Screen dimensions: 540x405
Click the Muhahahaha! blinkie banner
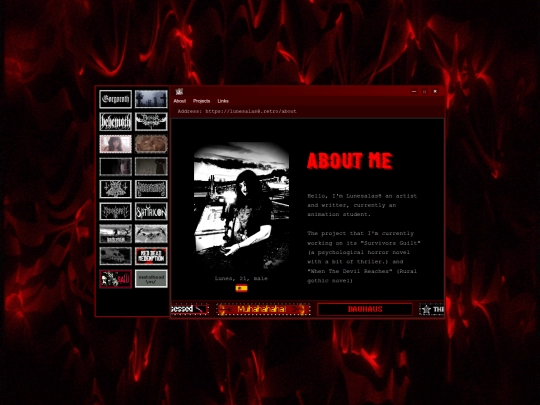point(263,309)
